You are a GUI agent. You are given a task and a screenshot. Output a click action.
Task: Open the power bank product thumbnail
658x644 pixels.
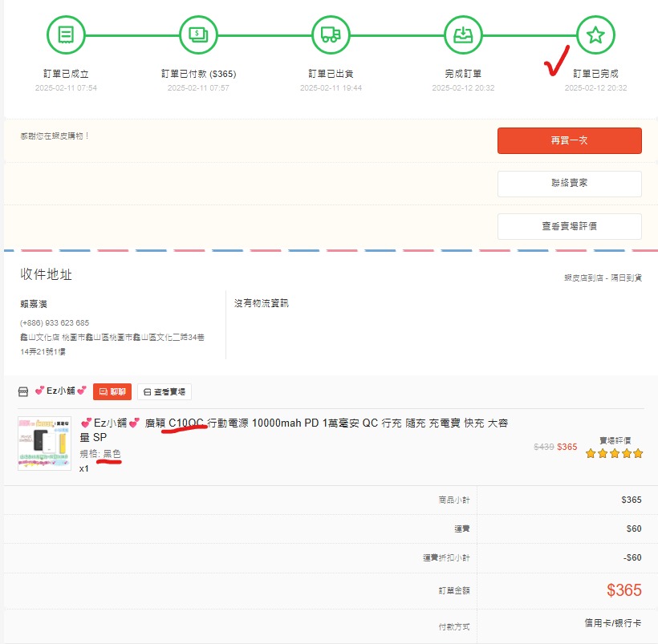[x=45, y=443]
